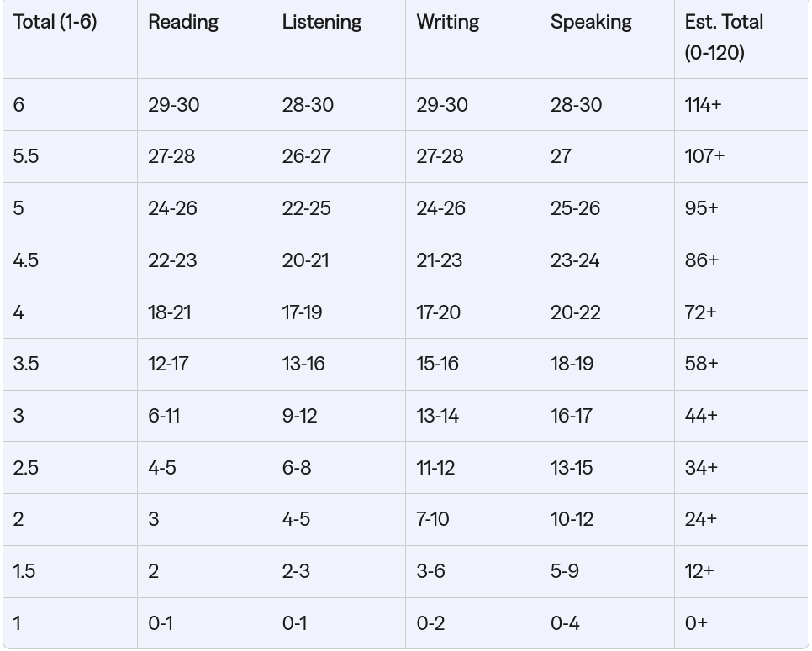
Task: Select the 86+ estimated total cell
Action: [702, 260]
